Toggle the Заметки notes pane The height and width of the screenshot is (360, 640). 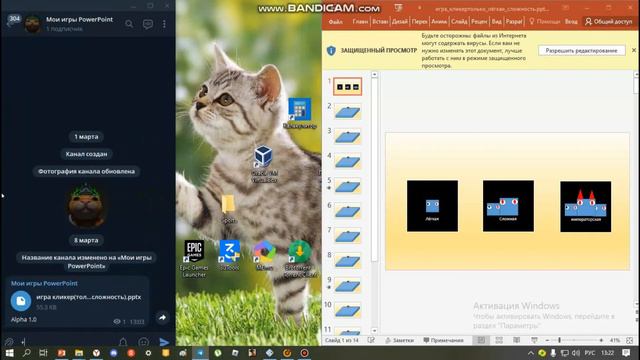click(400, 340)
